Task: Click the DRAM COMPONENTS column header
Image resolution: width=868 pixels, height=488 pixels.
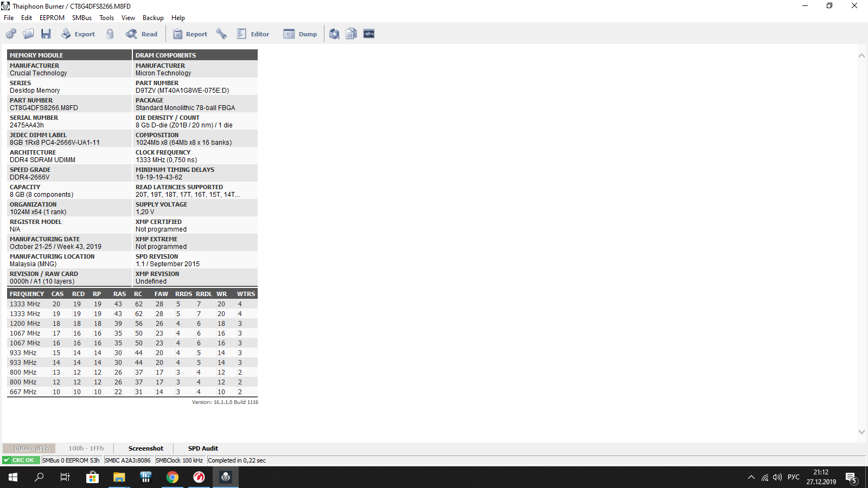Action: [195, 55]
